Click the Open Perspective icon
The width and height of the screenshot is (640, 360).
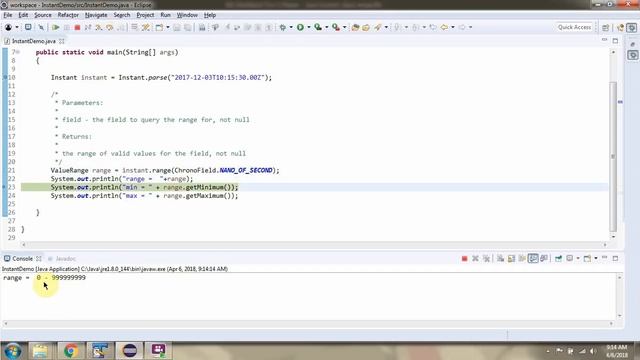605,27
